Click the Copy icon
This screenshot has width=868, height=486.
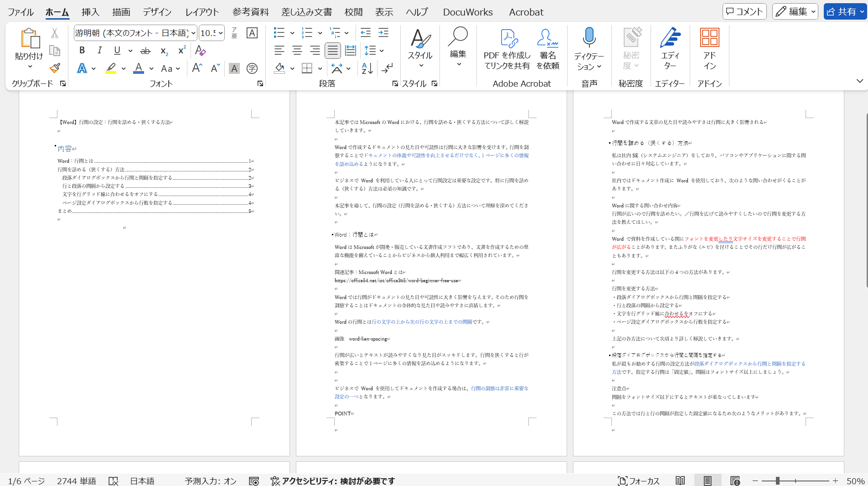click(55, 51)
